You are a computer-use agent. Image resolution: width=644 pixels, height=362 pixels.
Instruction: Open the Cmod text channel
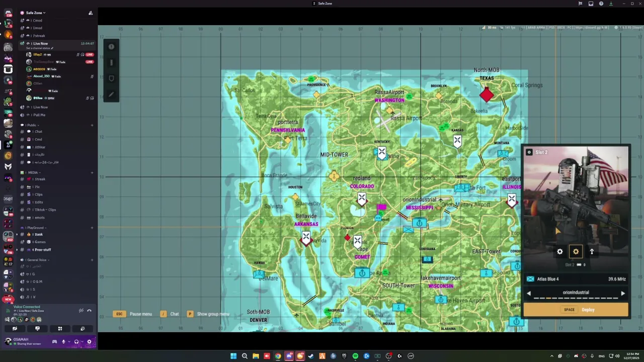(x=56, y=21)
